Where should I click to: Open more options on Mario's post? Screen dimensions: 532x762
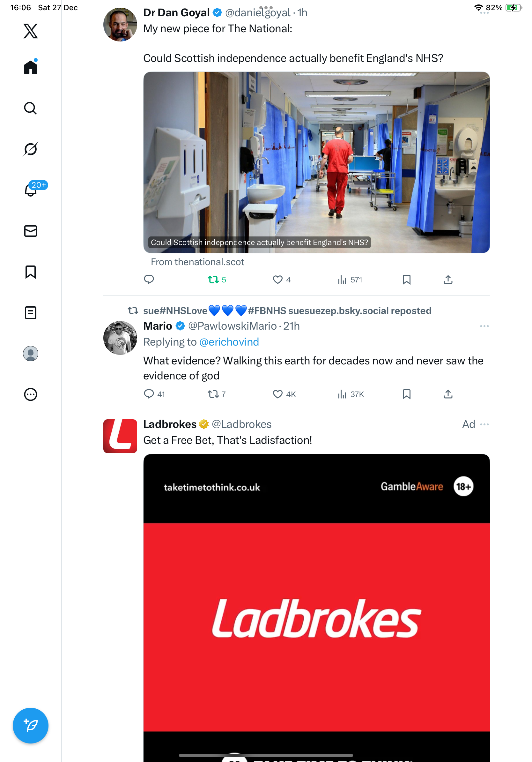(484, 326)
